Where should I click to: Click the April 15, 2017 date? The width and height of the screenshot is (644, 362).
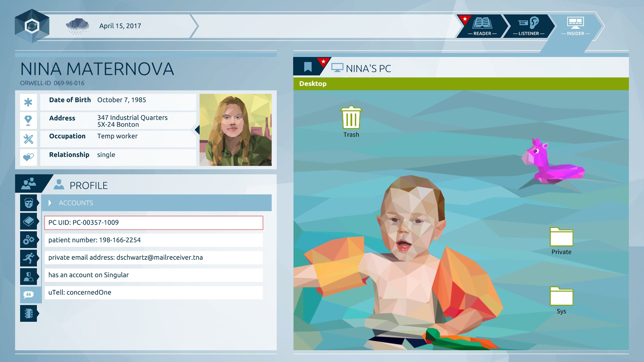click(x=120, y=26)
